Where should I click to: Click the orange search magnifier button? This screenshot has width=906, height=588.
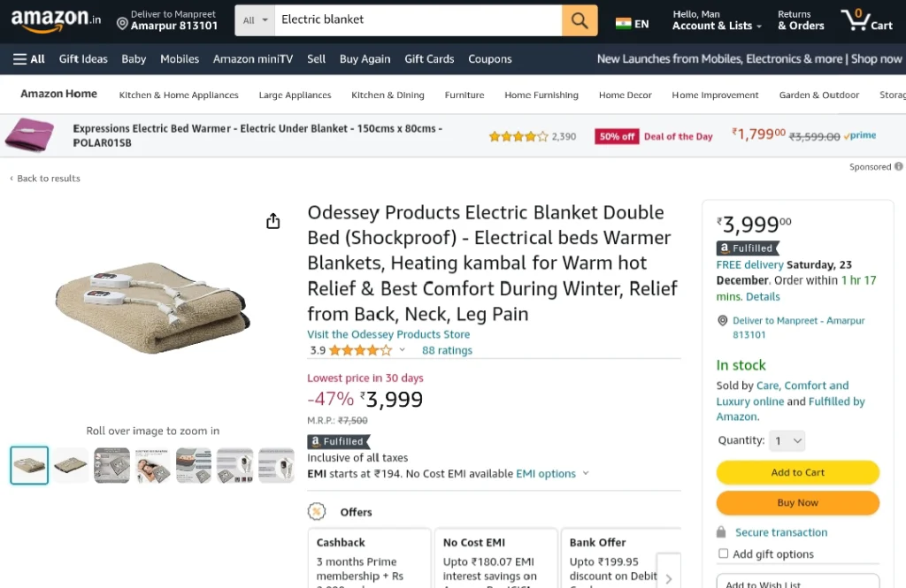[580, 20]
